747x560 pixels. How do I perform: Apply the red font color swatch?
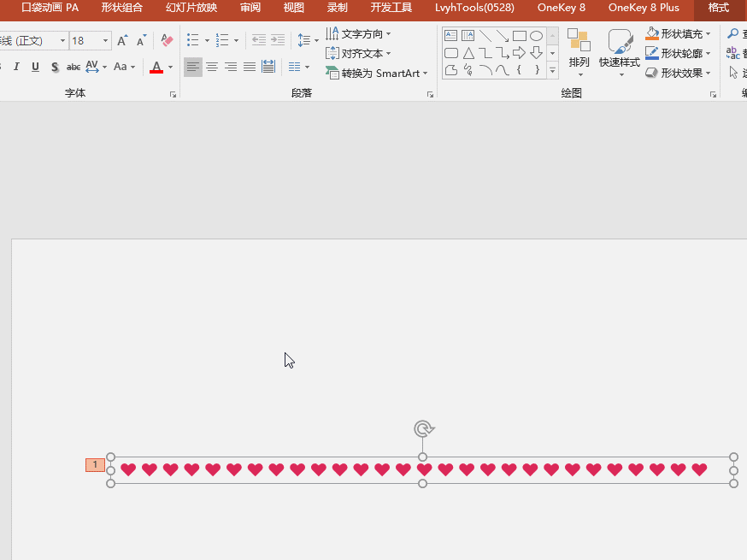pos(156,68)
